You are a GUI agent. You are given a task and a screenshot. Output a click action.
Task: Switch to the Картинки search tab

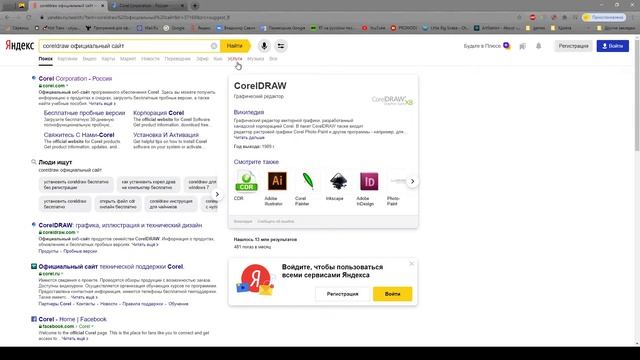67,59
